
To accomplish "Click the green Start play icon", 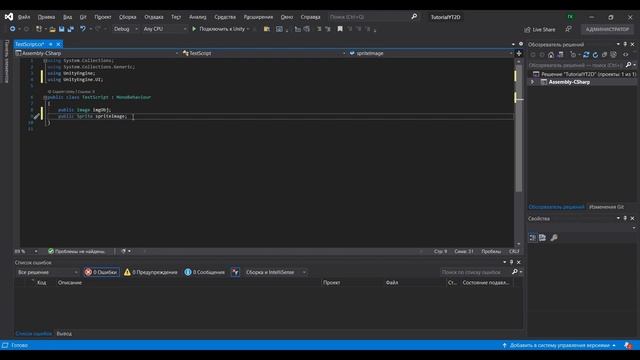I will [194, 29].
